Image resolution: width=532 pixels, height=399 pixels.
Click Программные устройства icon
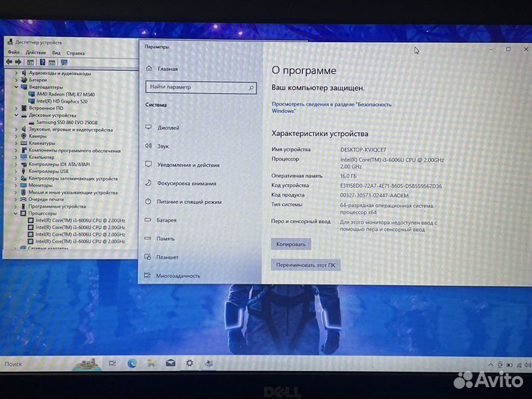point(24,206)
